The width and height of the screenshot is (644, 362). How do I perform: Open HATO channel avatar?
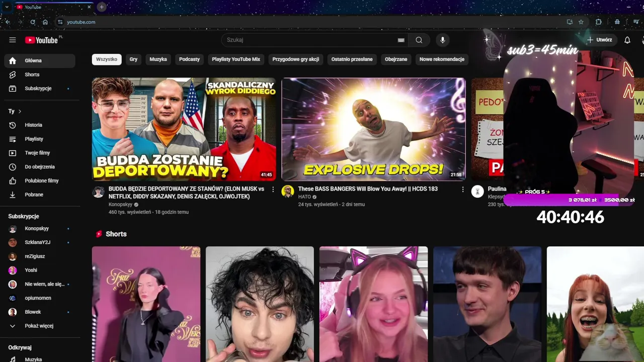(x=288, y=192)
